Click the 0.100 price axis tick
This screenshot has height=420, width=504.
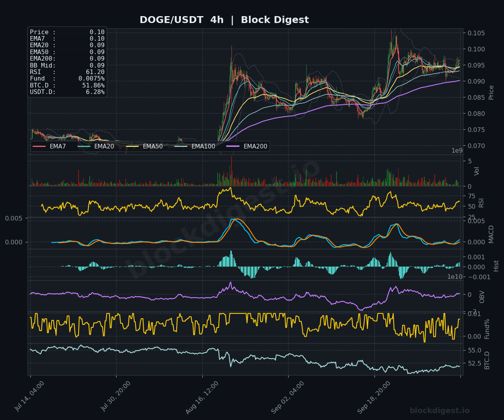(476, 49)
